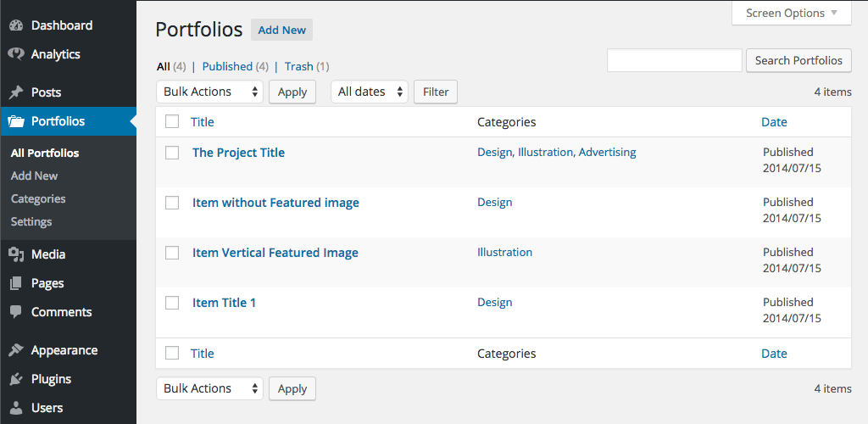Click the Posts pushpin icon

[17, 92]
